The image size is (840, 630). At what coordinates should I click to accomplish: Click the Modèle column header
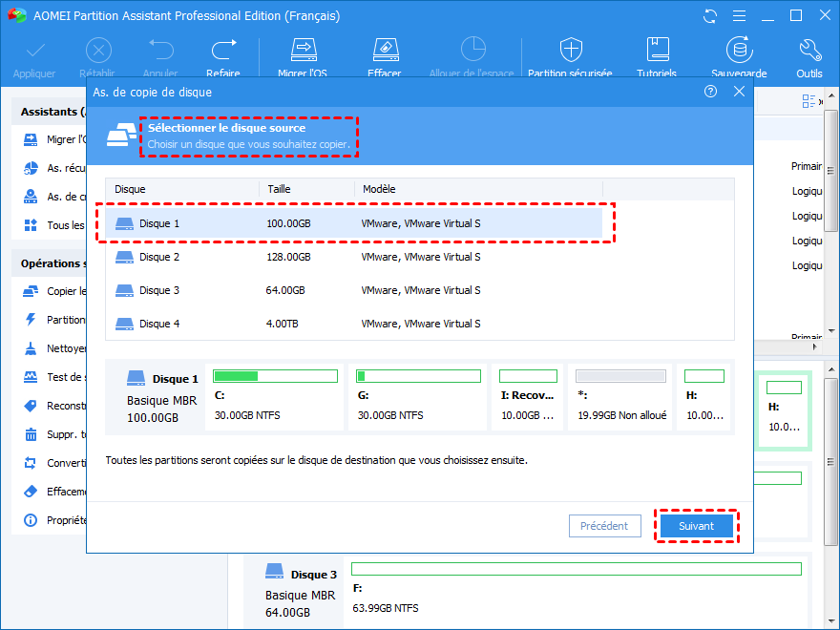point(478,189)
